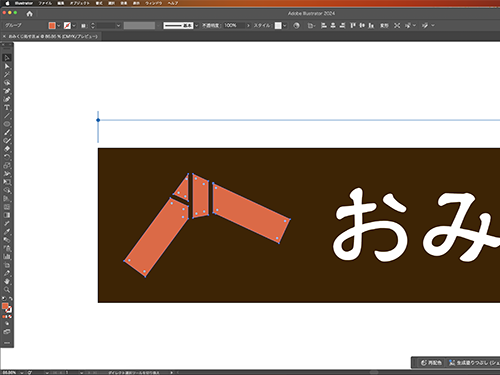Toggle the drawing mode button
This screenshot has width=500, height=375.
[7, 324]
